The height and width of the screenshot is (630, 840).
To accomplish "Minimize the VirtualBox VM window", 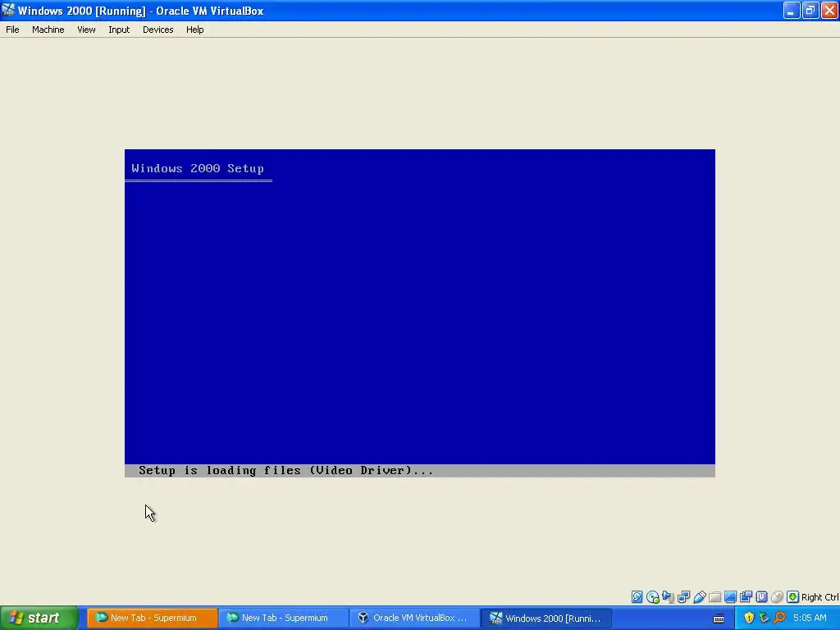I will tap(792, 10).
